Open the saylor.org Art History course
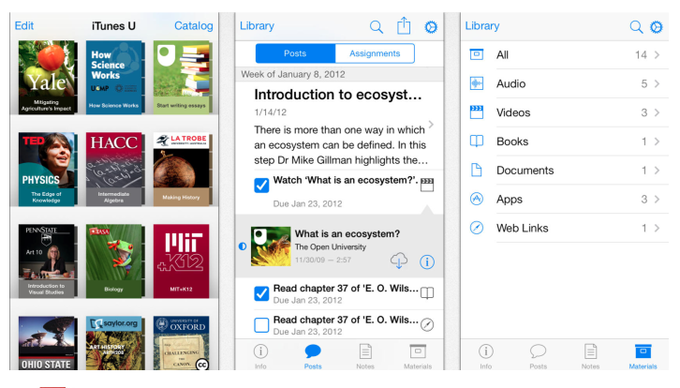 click(115, 343)
